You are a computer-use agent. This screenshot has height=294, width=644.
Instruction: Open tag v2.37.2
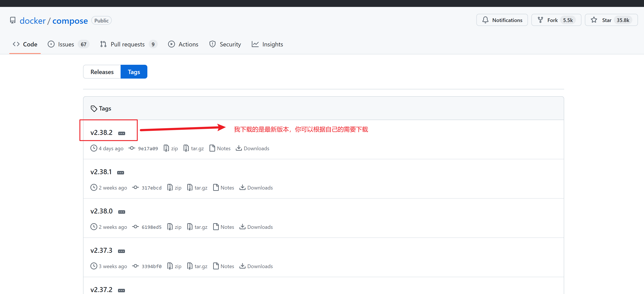101,289
